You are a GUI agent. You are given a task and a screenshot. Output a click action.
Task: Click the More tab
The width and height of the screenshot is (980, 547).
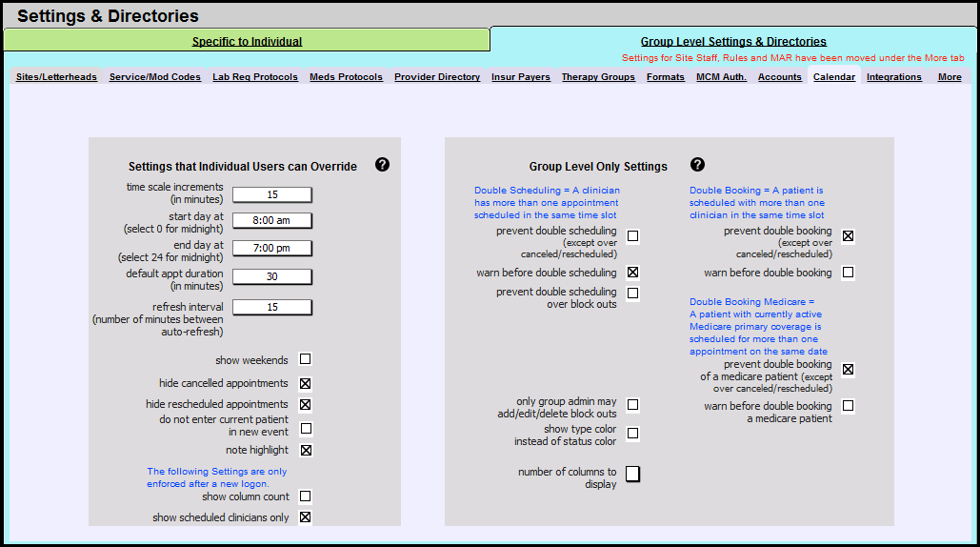click(x=949, y=77)
